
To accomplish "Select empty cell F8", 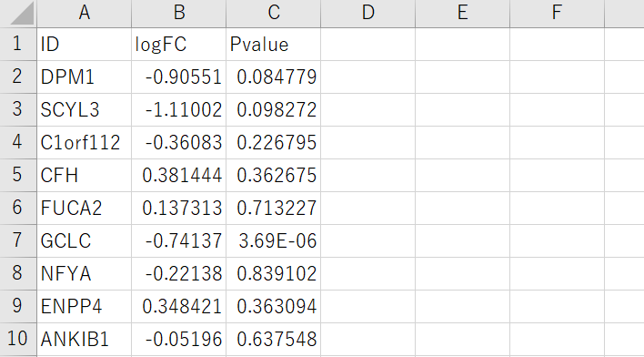I will pos(557,273).
